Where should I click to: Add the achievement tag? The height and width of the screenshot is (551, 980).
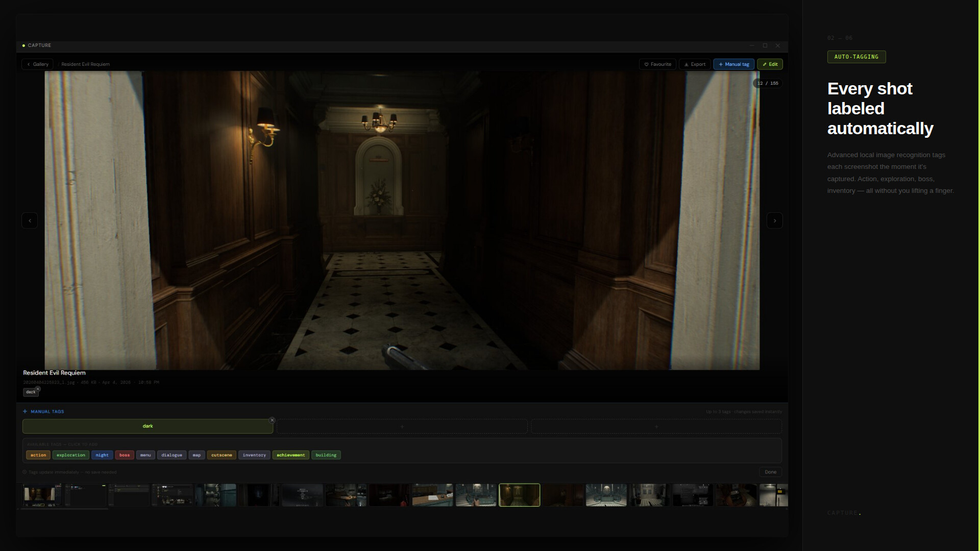(x=290, y=455)
